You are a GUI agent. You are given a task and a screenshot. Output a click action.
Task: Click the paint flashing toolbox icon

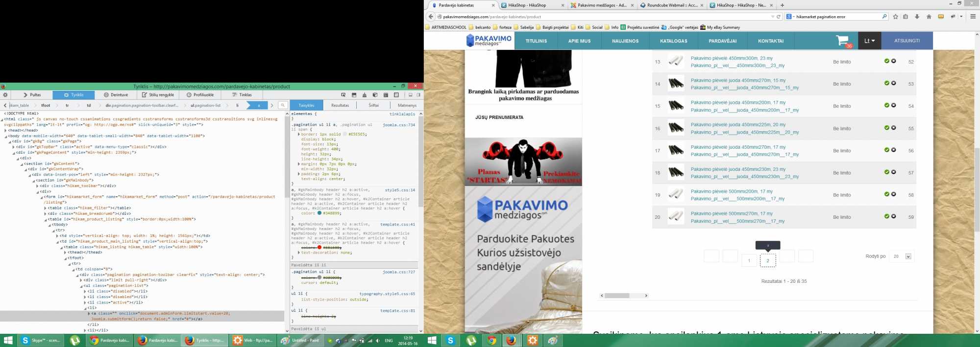pos(364,95)
